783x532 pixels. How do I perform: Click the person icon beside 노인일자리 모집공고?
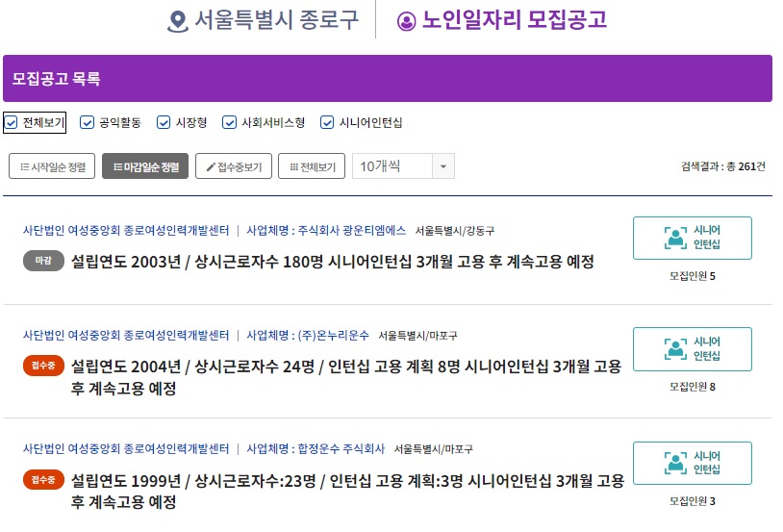[406, 21]
